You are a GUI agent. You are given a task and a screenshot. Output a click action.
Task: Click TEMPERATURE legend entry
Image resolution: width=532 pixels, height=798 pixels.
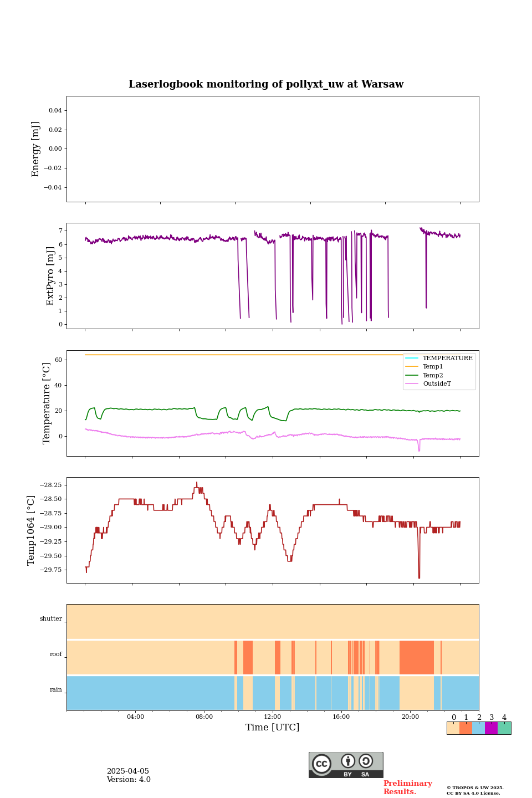[x=439, y=359]
